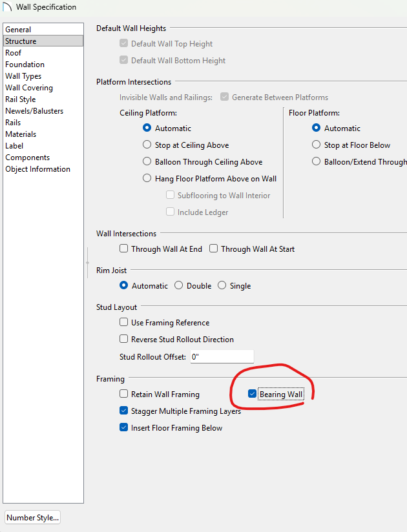
Task: Click the Number Style button
Action: click(x=32, y=517)
